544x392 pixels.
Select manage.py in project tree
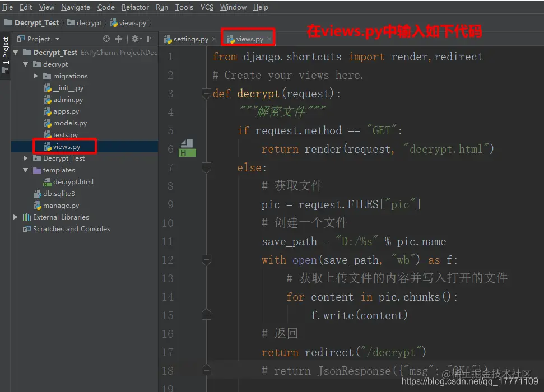(85, 206)
